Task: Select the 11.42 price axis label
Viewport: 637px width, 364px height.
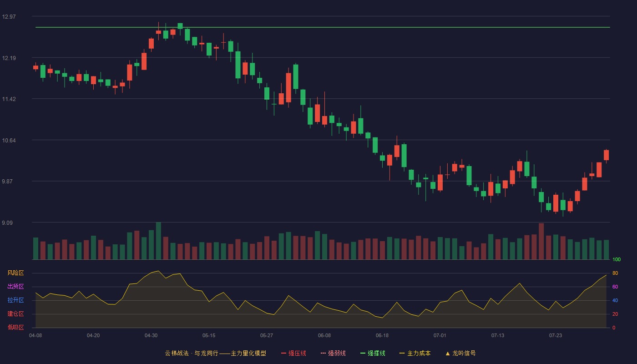Action: click(x=9, y=99)
